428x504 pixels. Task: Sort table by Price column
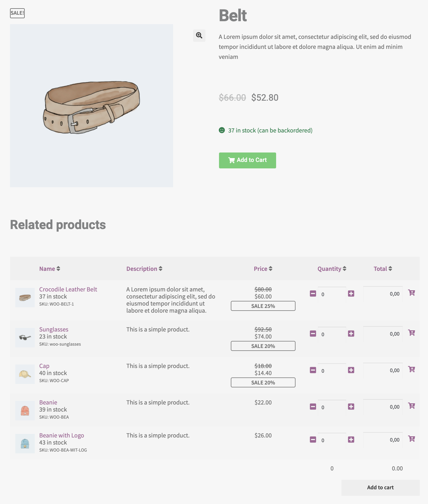(263, 269)
